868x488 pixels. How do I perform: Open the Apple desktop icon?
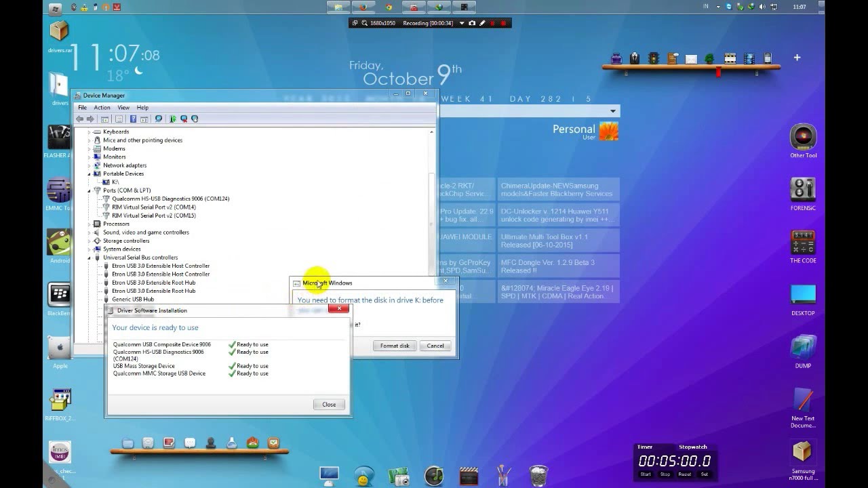(x=60, y=352)
